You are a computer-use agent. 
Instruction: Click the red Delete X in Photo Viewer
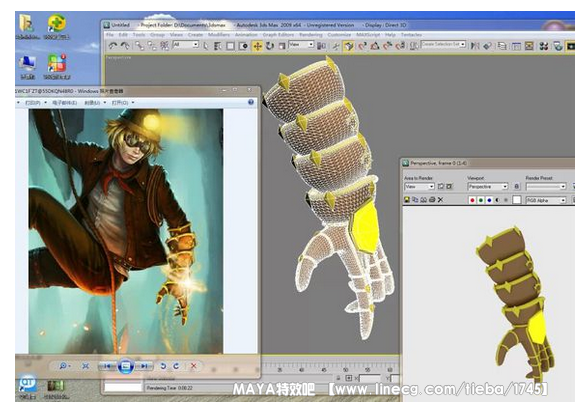193,366
